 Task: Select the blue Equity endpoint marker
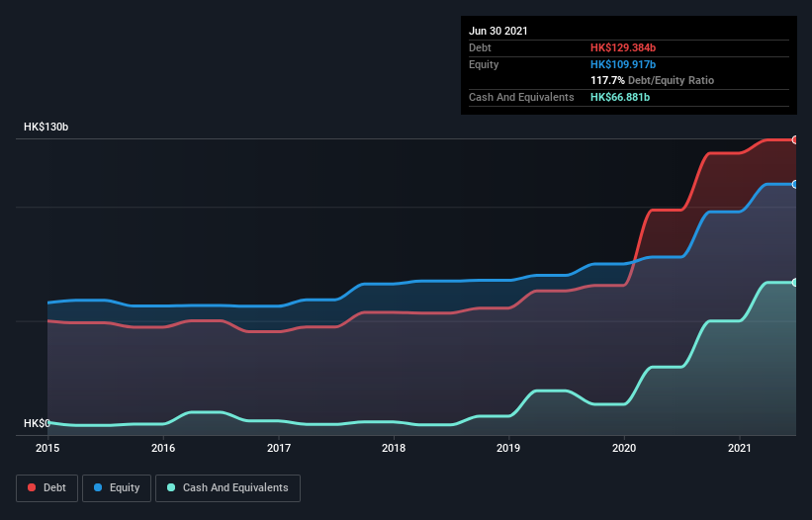[795, 184]
